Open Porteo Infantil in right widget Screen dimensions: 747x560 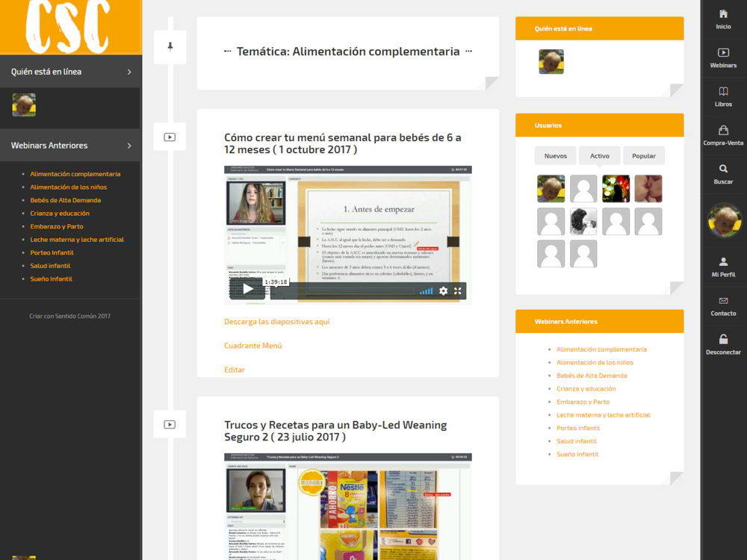tap(578, 428)
